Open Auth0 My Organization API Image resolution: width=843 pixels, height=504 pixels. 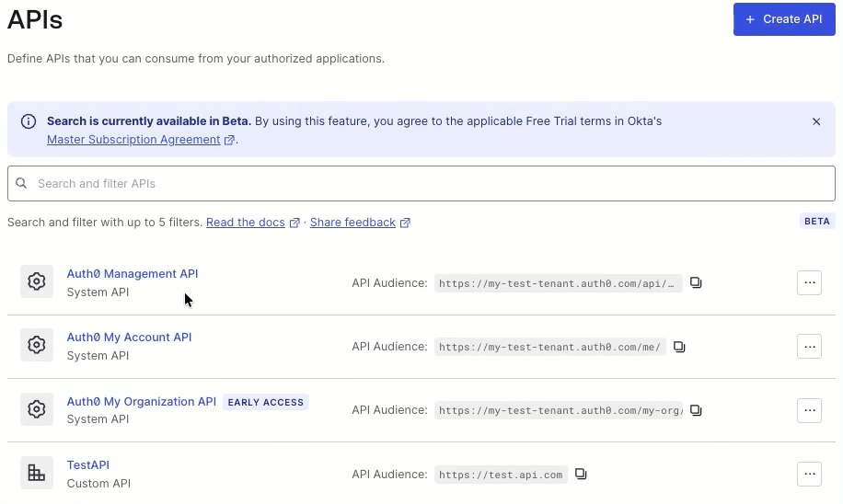point(142,401)
